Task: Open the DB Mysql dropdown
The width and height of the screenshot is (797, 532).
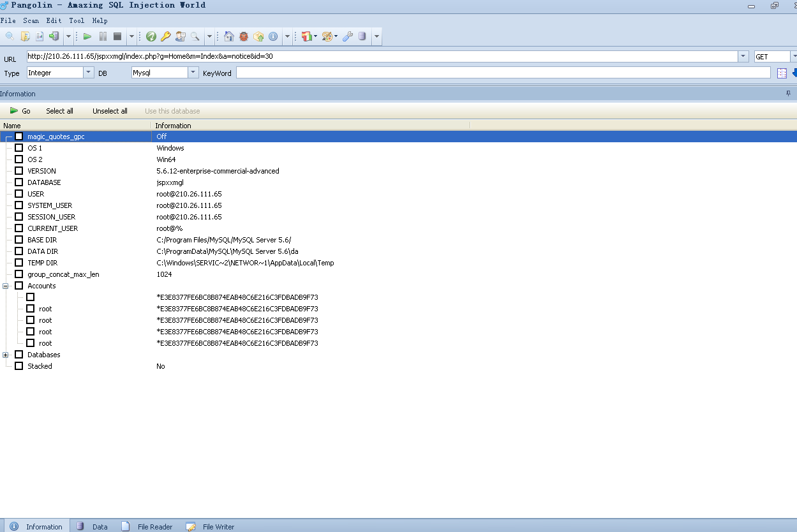Action: tap(193, 73)
